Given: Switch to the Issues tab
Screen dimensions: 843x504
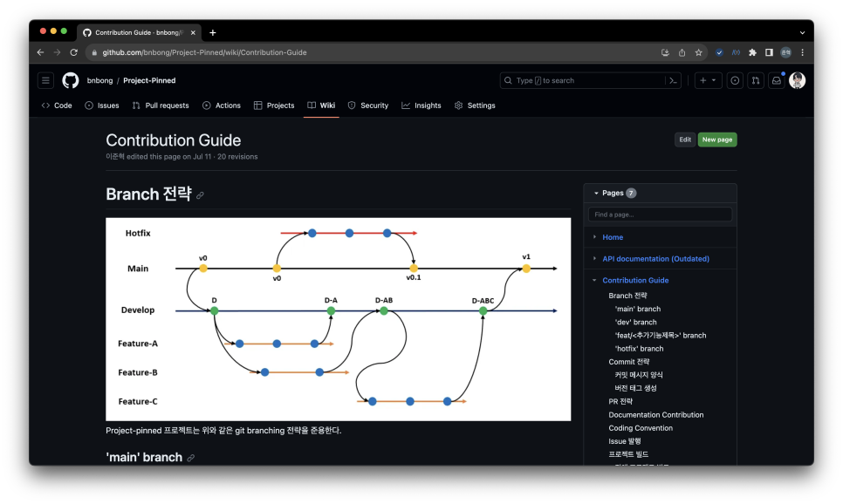Looking at the screenshot, I should click(102, 106).
